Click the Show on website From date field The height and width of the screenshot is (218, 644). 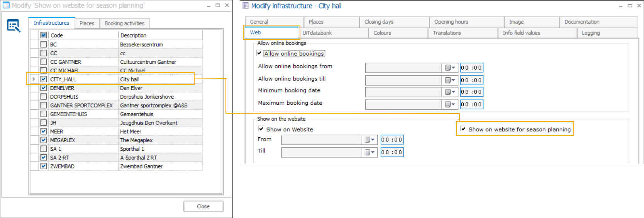pos(321,140)
